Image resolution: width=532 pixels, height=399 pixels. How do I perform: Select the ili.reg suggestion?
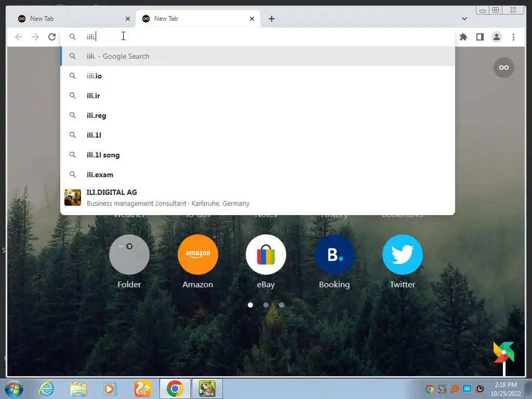258,115
